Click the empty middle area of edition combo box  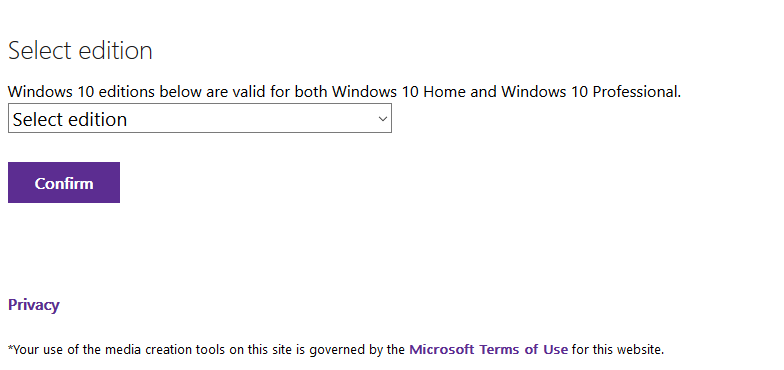click(250, 118)
